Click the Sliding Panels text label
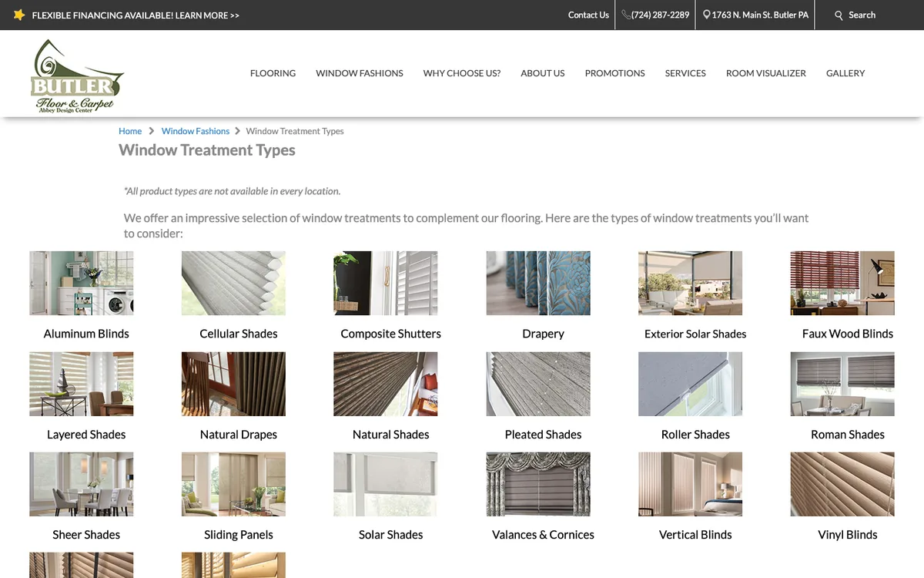The height and width of the screenshot is (578, 924). pos(239,535)
